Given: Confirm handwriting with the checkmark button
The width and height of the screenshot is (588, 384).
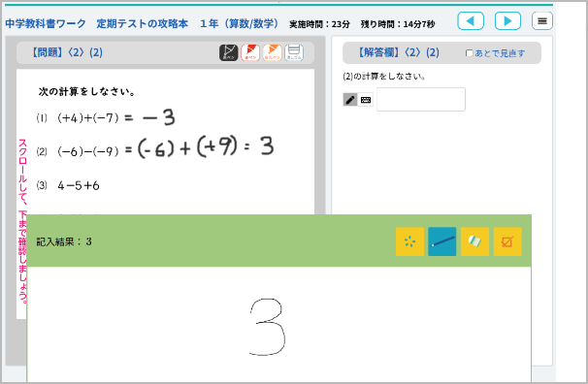Looking at the screenshot, I should 507,241.
